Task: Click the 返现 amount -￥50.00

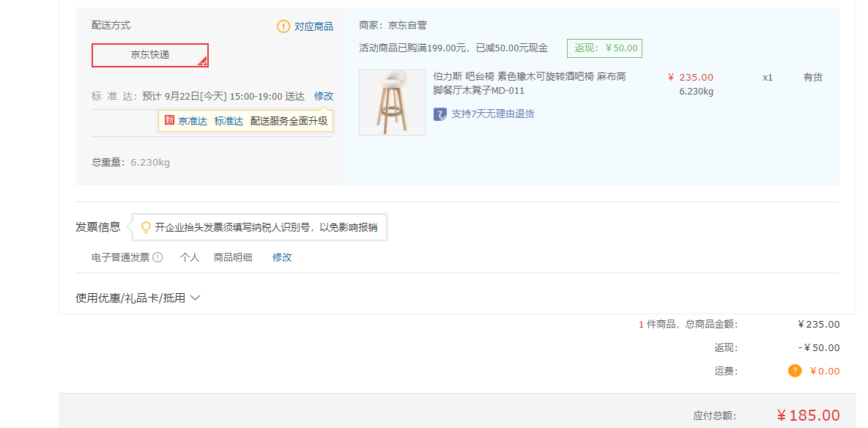Action: [819, 347]
